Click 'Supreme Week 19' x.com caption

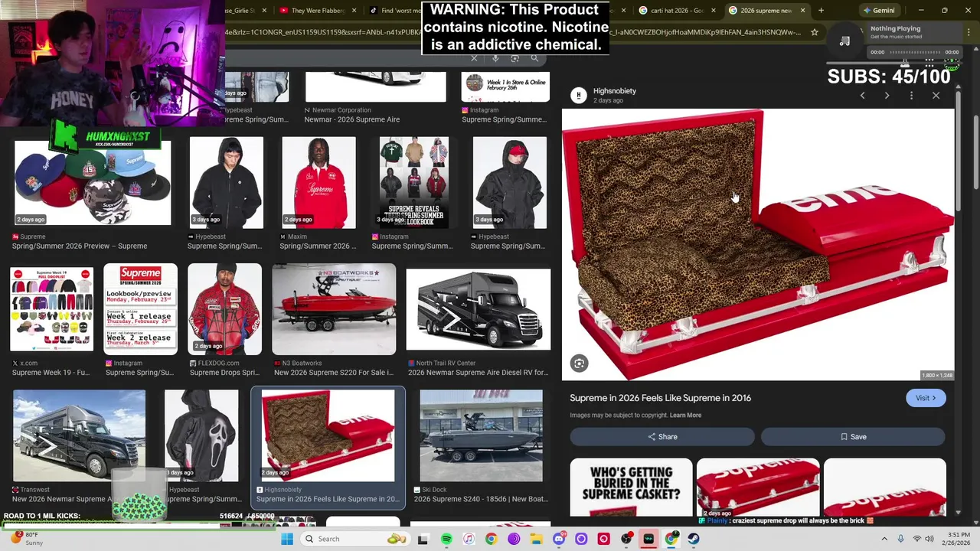50,373
